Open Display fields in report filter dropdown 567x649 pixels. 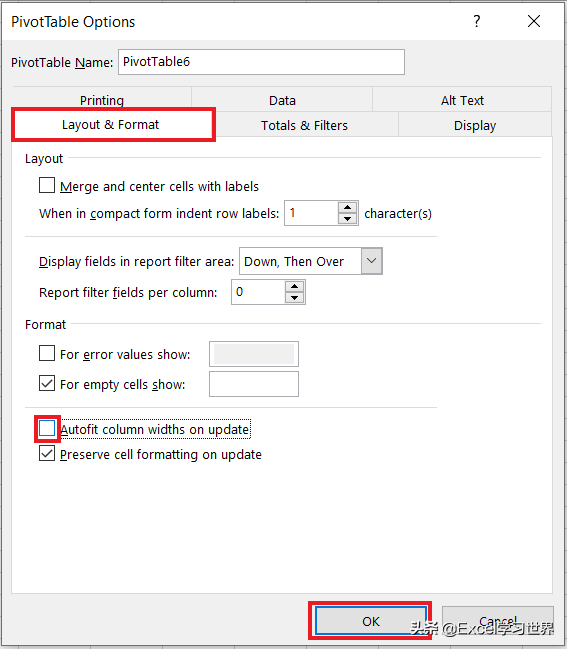pyautogui.click(x=371, y=261)
